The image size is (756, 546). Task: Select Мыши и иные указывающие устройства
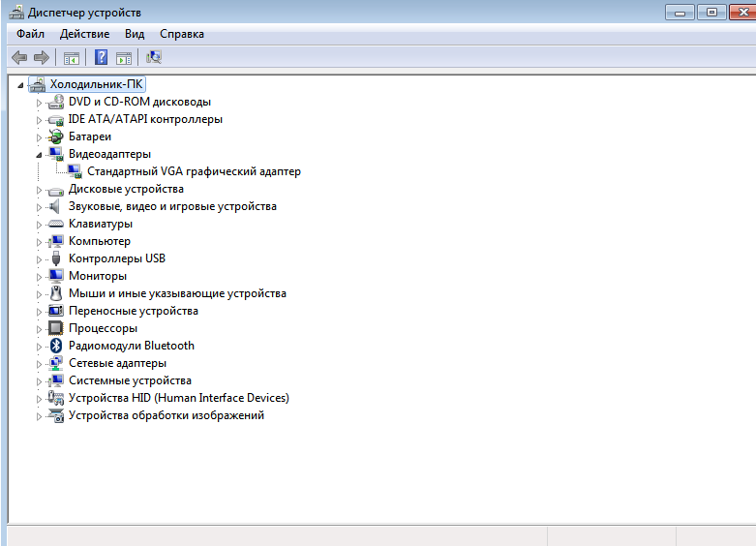coord(177,293)
